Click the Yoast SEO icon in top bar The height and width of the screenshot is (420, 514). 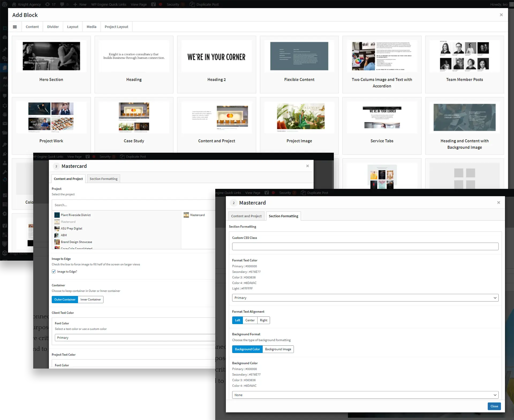(153, 4)
